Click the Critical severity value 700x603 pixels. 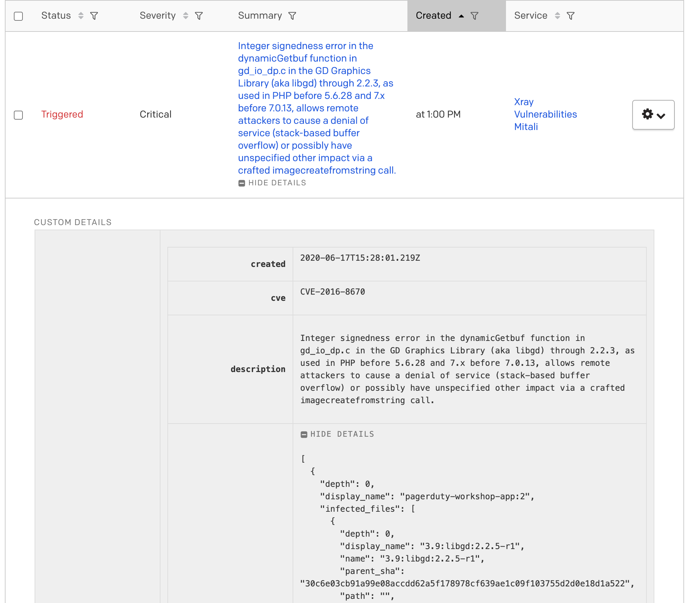click(x=156, y=114)
